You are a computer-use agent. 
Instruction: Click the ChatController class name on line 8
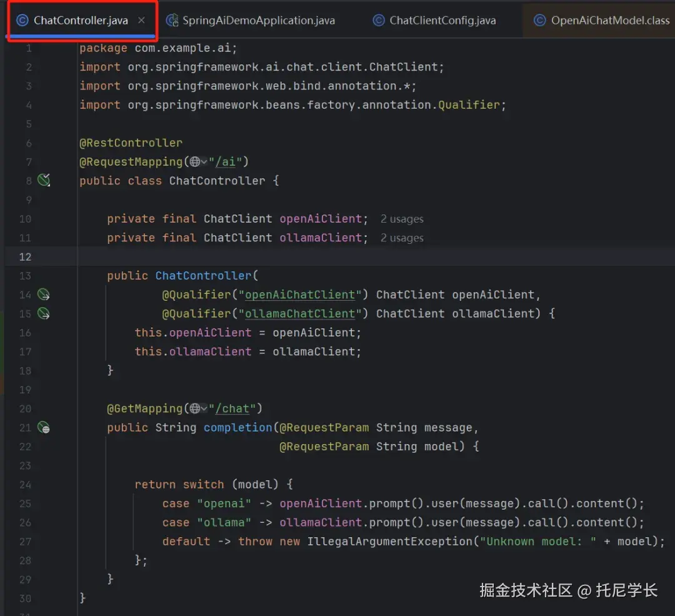pyautogui.click(x=217, y=181)
